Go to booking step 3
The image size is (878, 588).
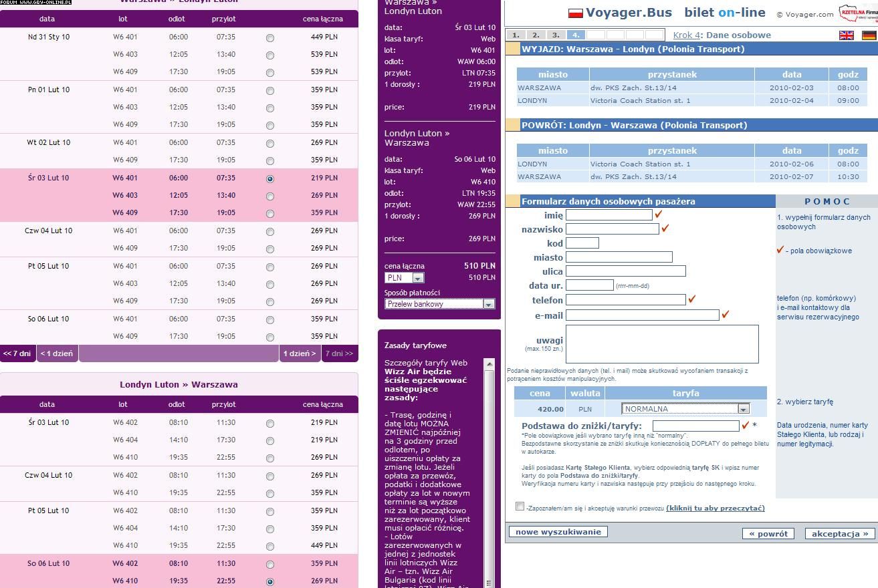[556, 35]
